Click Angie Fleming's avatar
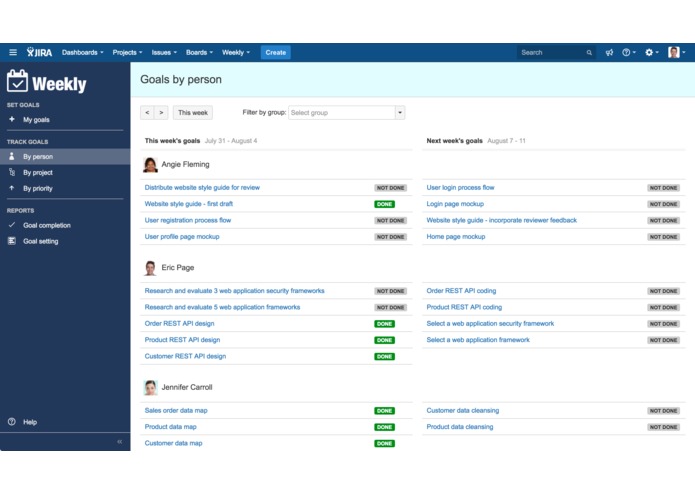Image resolution: width=695 pixels, height=494 pixels. click(151, 164)
